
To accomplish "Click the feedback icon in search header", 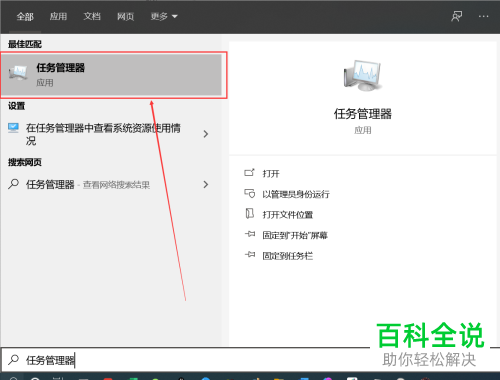I will point(457,16).
